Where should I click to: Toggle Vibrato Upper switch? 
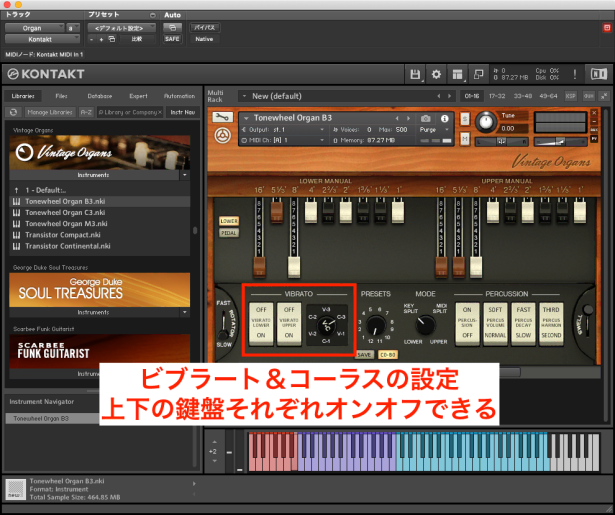click(x=289, y=323)
